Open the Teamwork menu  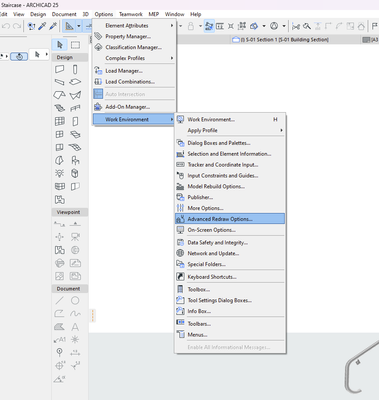tap(131, 14)
